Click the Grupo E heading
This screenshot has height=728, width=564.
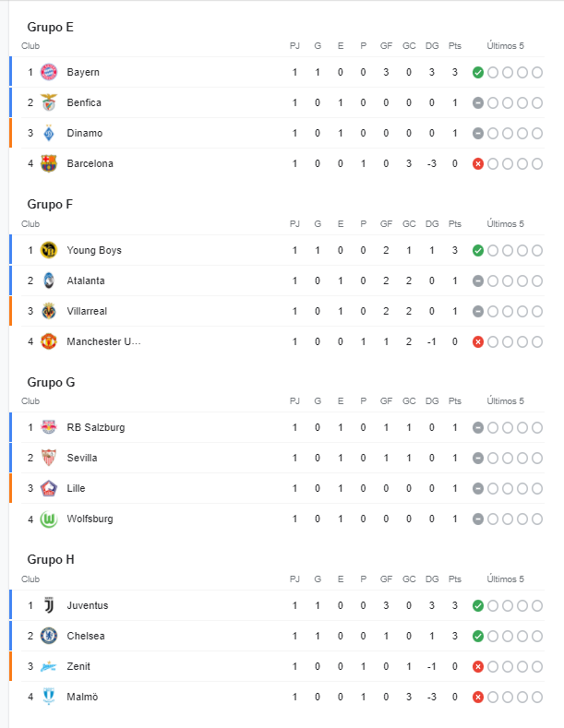tap(51, 27)
